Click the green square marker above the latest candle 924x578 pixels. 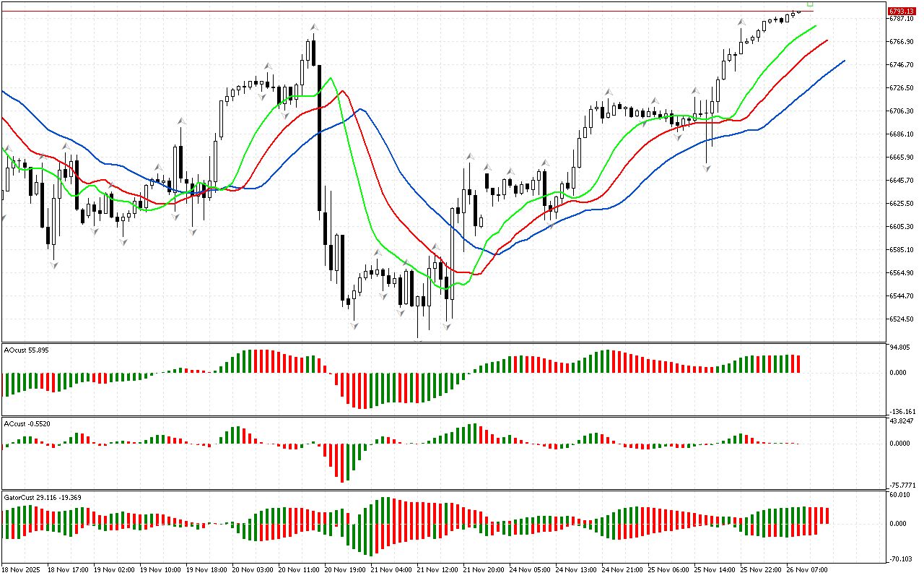click(810, 4)
